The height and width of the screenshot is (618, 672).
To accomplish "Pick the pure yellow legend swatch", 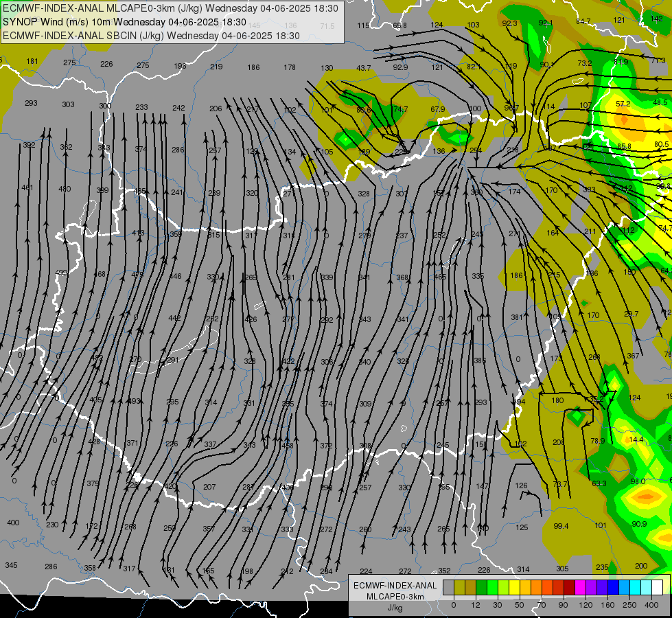I will (514, 588).
